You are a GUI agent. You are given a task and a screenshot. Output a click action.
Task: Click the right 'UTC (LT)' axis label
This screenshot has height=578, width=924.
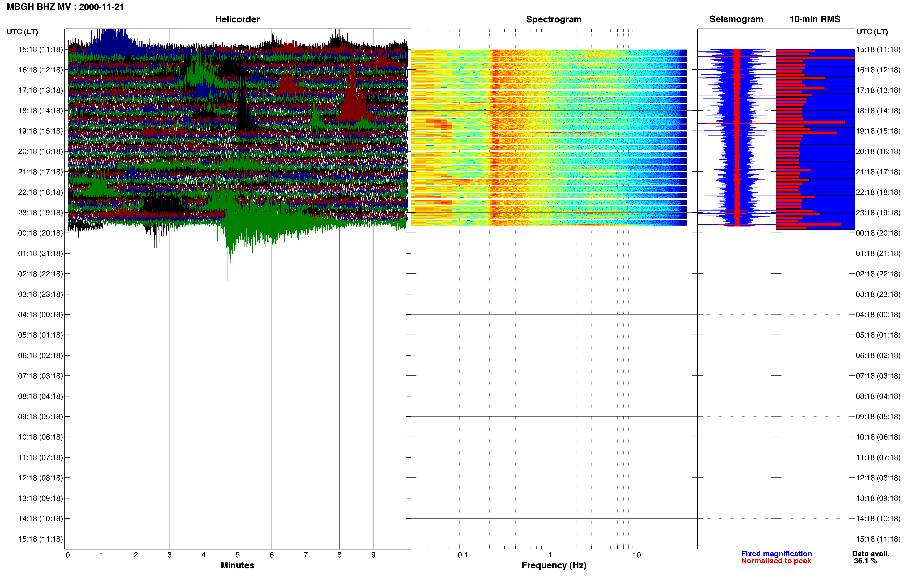pyautogui.click(x=872, y=32)
